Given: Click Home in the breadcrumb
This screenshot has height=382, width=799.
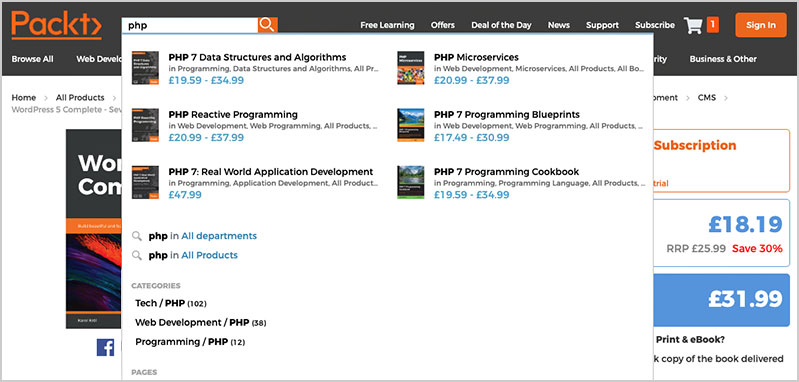Looking at the screenshot, I should point(24,97).
